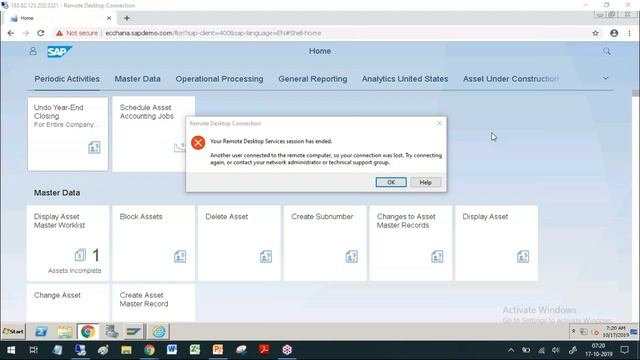This screenshot has width=640, height=360.
Task: Click the Home title in SAP header
Action: point(320,51)
